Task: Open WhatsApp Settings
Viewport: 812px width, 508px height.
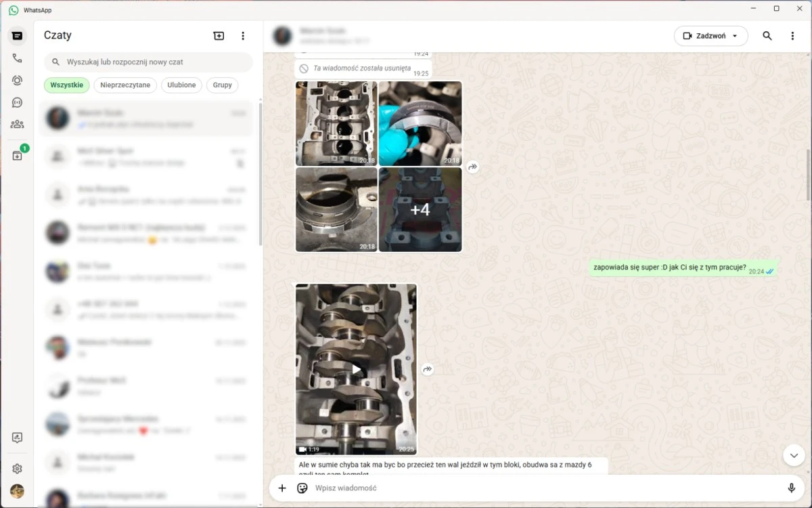Action: (17, 468)
